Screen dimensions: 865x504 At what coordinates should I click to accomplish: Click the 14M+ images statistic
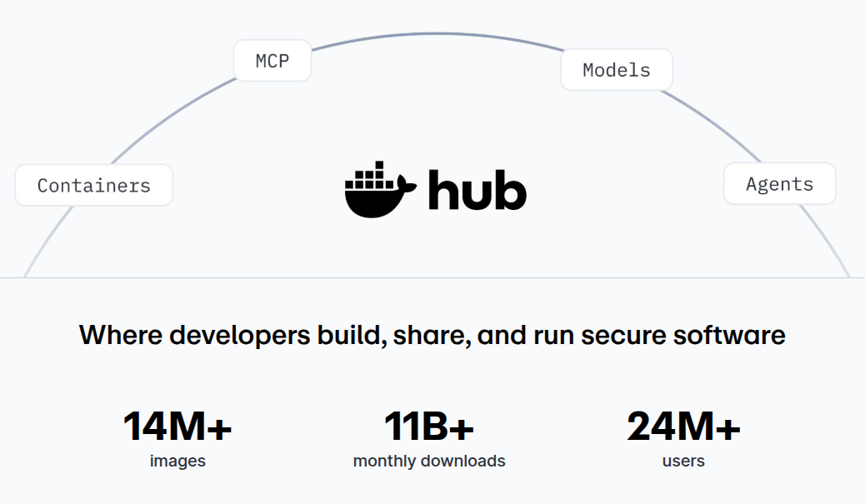(176, 427)
